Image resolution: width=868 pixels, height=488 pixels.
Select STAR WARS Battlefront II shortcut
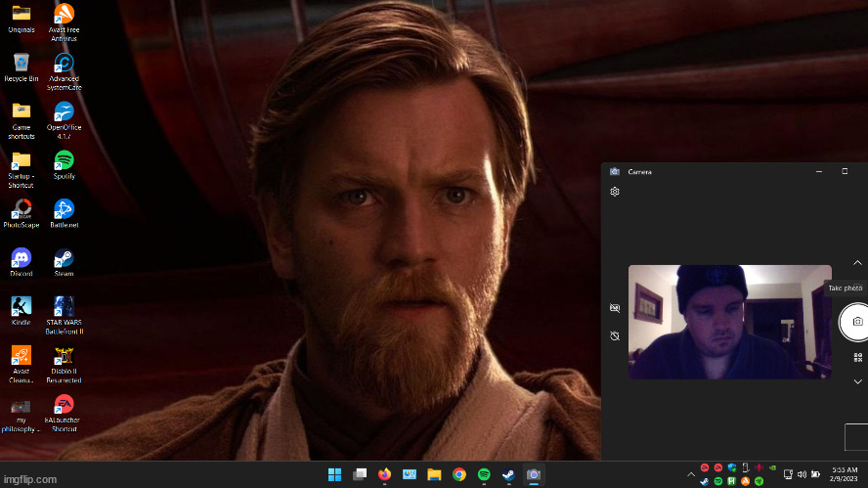(64, 315)
